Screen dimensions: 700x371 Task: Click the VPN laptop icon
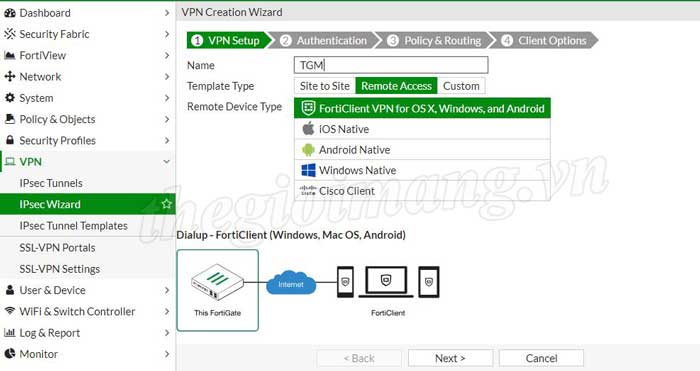click(x=10, y=162)
